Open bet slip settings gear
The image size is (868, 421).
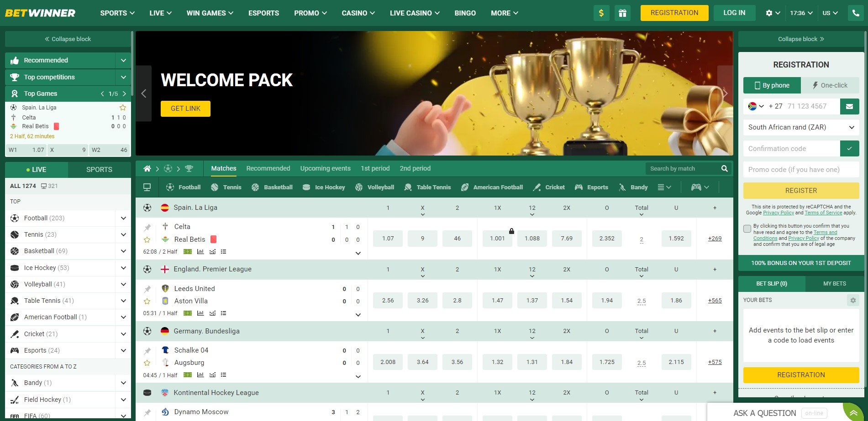852,300
